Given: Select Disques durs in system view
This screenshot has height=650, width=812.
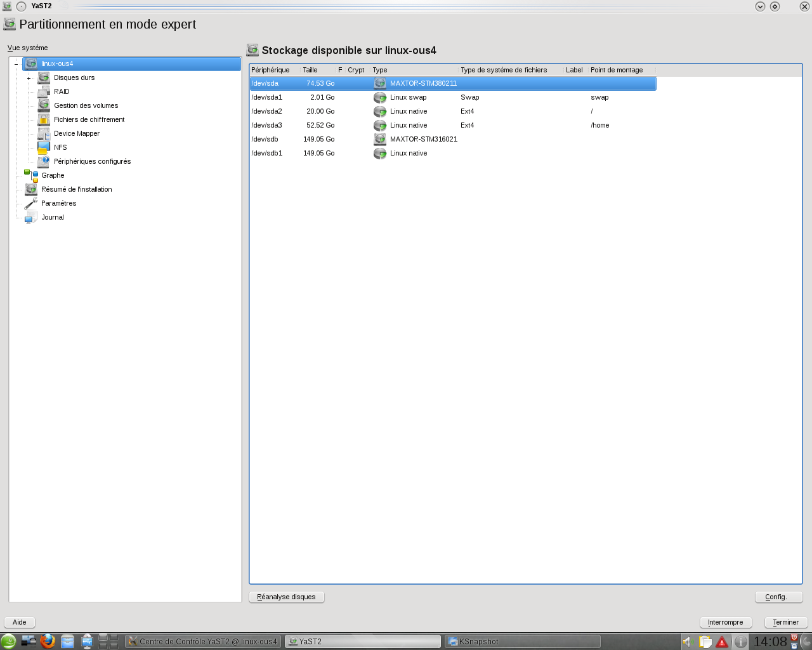Looking at the screenshot, I should tap(74, 77).
